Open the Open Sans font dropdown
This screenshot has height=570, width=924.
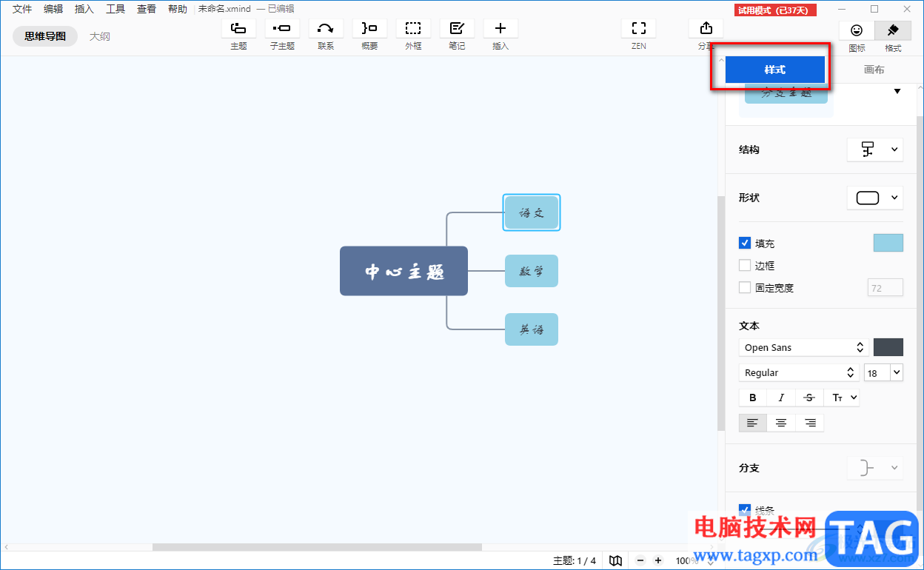pos(804,347)
